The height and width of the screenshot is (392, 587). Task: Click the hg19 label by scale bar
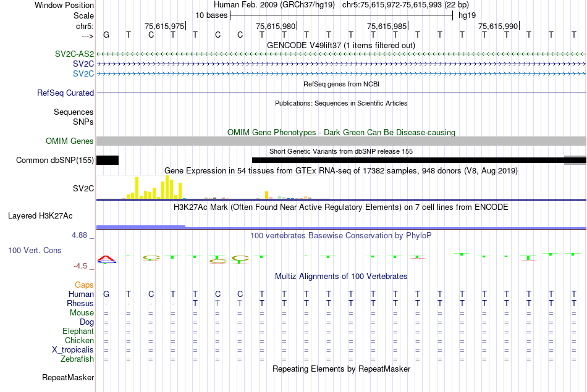pos(467,15)
